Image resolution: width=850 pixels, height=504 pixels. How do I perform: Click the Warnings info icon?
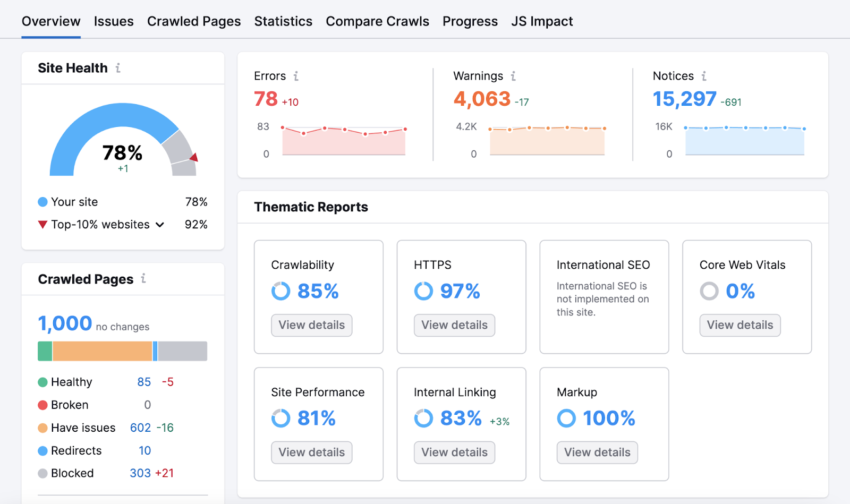[x=513, y=76]
